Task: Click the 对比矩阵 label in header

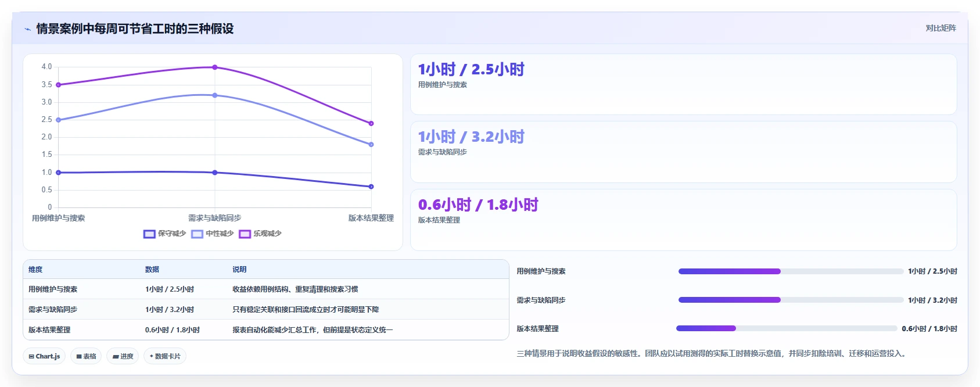Action: tap(940, 28)
